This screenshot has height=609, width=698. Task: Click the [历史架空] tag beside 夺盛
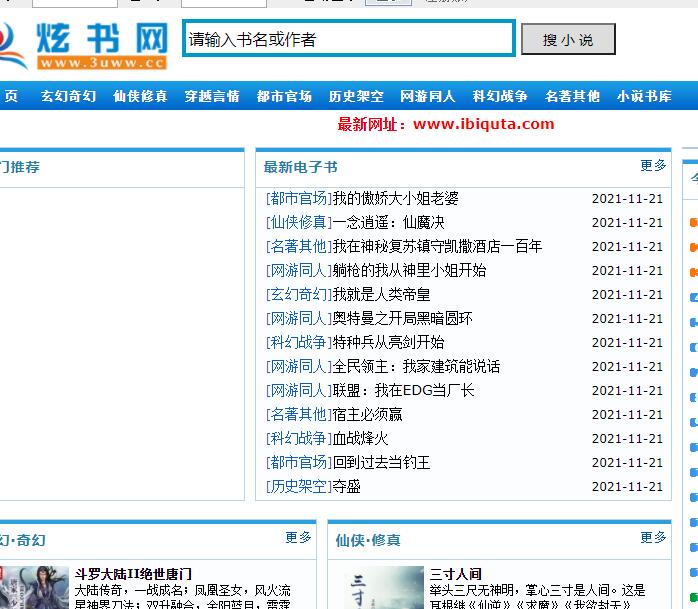point(298,486)
